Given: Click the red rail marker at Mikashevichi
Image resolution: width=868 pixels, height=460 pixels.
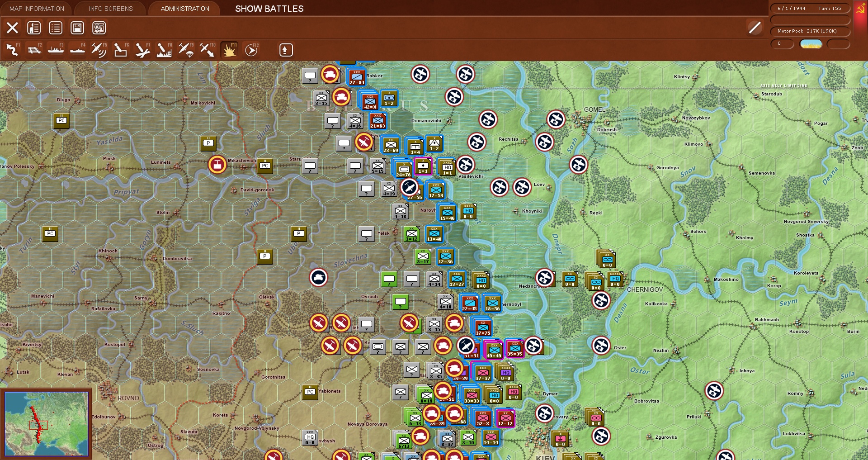Looking at the screenshot, I should 217,165.
